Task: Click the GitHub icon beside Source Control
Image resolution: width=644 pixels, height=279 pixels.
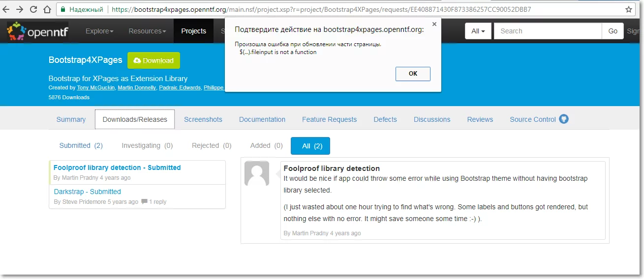Action: (564, 119)
